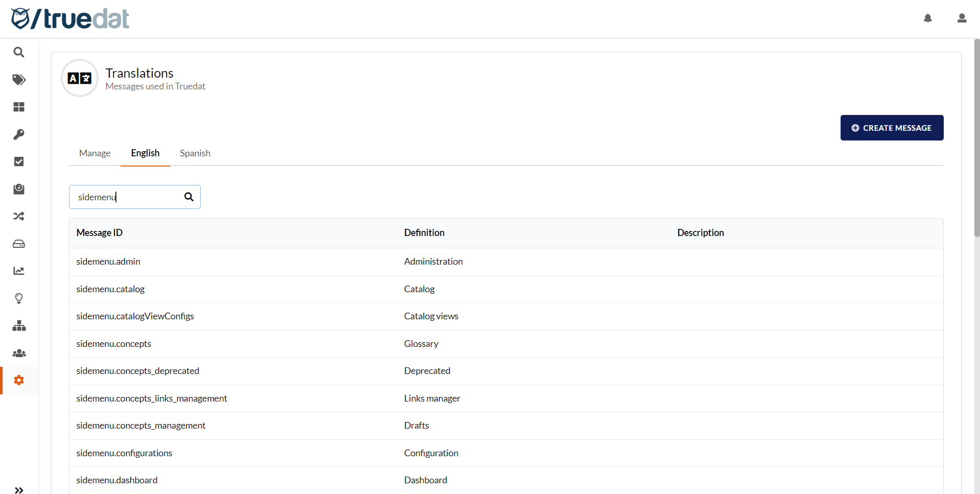The width and height of the screenshot is (980, 494).
Task: Open the sidemenu.catalog message row
Action: tap(110, 289)
